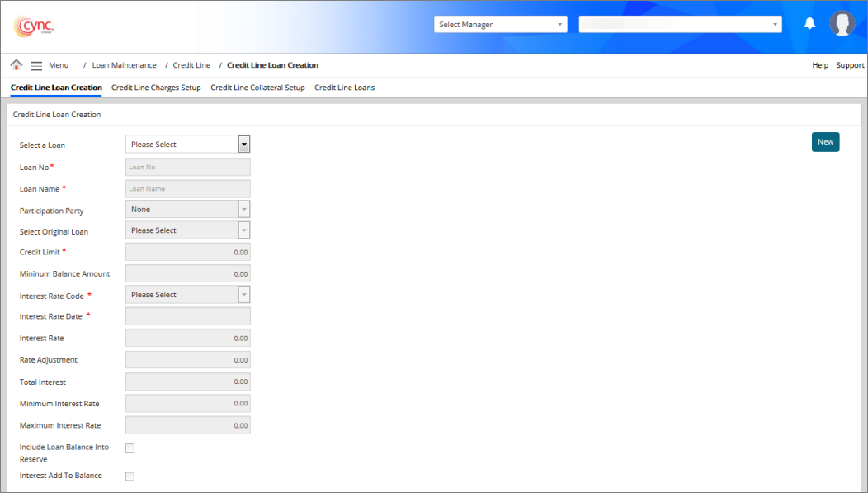Navigate to Loan Maintenance breadcrumb
This screenshot has width=868, height=493.
(124, 65)
